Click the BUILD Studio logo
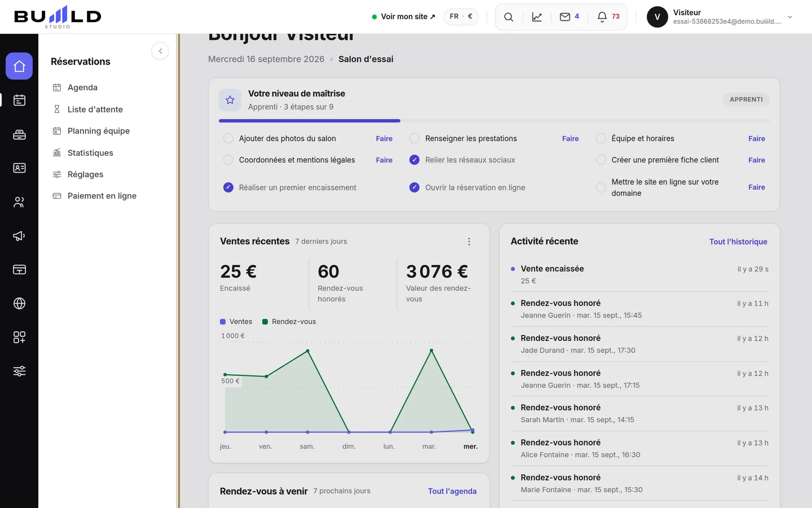This screenshot has width=812, height=508. [x=58, y=17]
